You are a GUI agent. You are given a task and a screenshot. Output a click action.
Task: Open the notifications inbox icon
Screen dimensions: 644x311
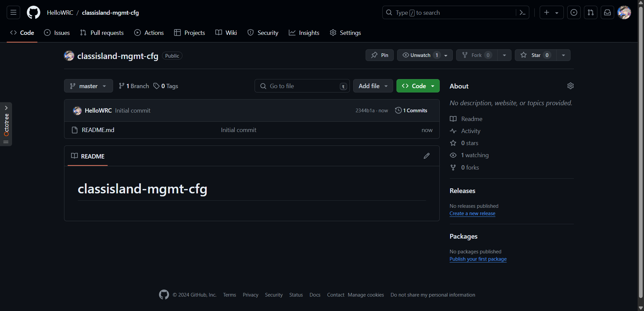coord(607,13)
